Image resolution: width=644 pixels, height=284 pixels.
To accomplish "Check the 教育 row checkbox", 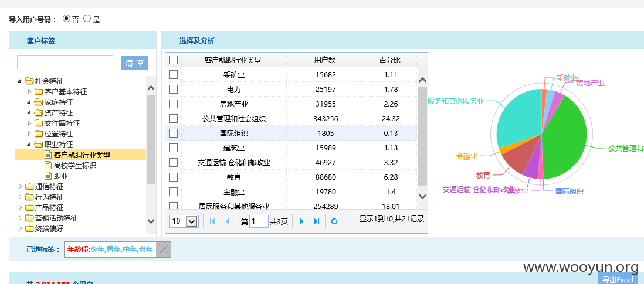I will click(x=174, y=177).
